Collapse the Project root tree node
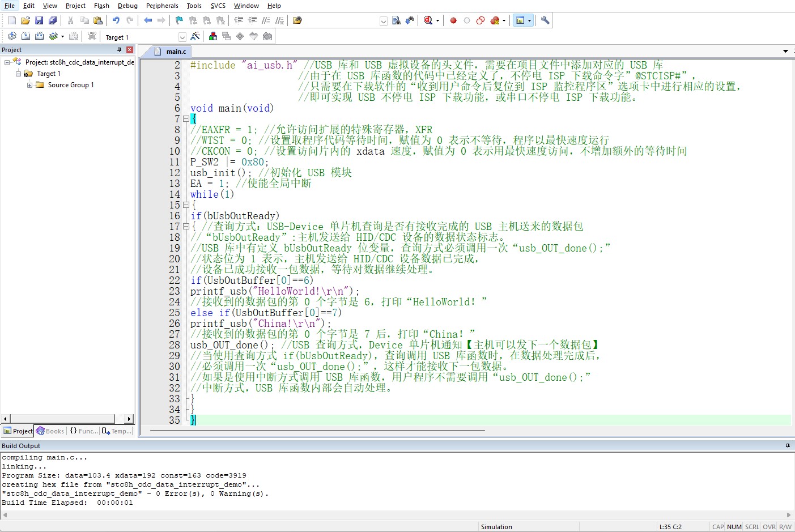This screenshot has width=795, height=532. coord(7,62)
